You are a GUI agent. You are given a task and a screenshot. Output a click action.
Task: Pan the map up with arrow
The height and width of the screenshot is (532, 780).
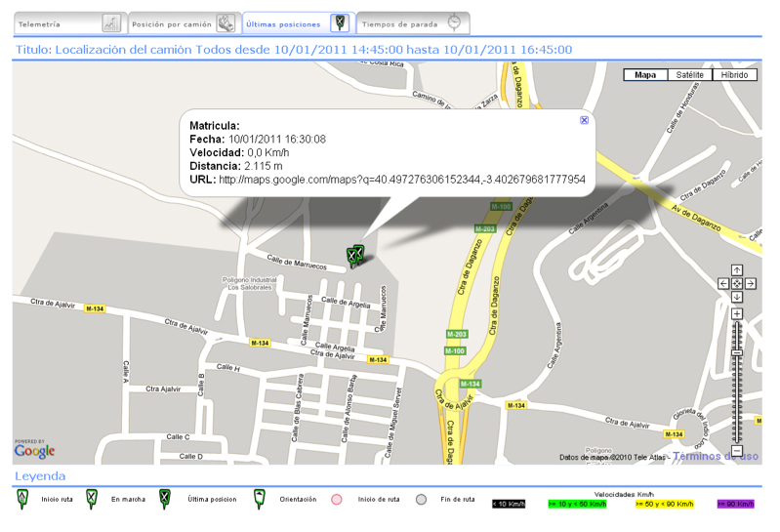click(x=737, y=270)
